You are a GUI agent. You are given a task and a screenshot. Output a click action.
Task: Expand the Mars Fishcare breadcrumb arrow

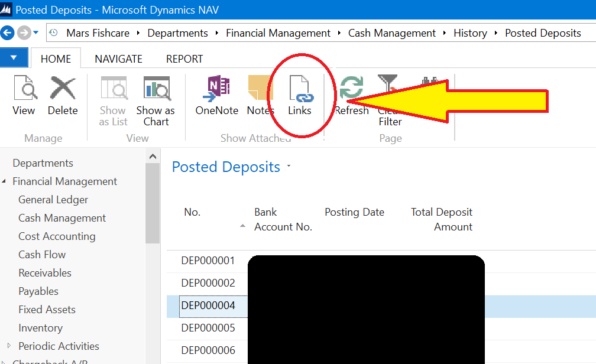(x=138, y=33)
